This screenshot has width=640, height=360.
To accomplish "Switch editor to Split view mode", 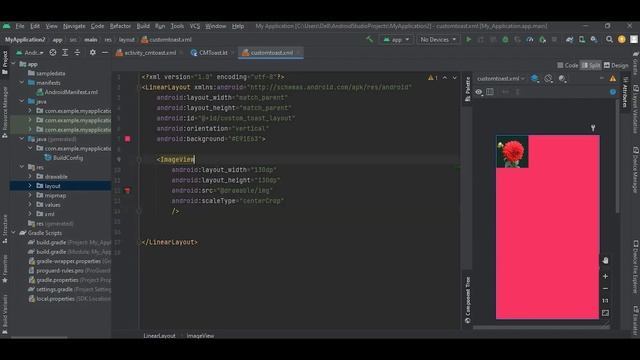I will [591, 65].
